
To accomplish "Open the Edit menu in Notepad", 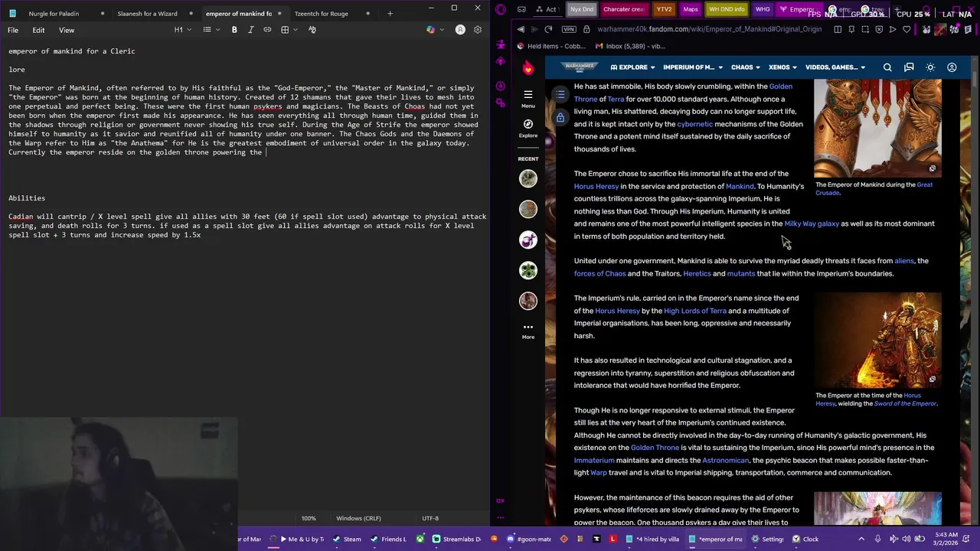I will tap(38, 30).
